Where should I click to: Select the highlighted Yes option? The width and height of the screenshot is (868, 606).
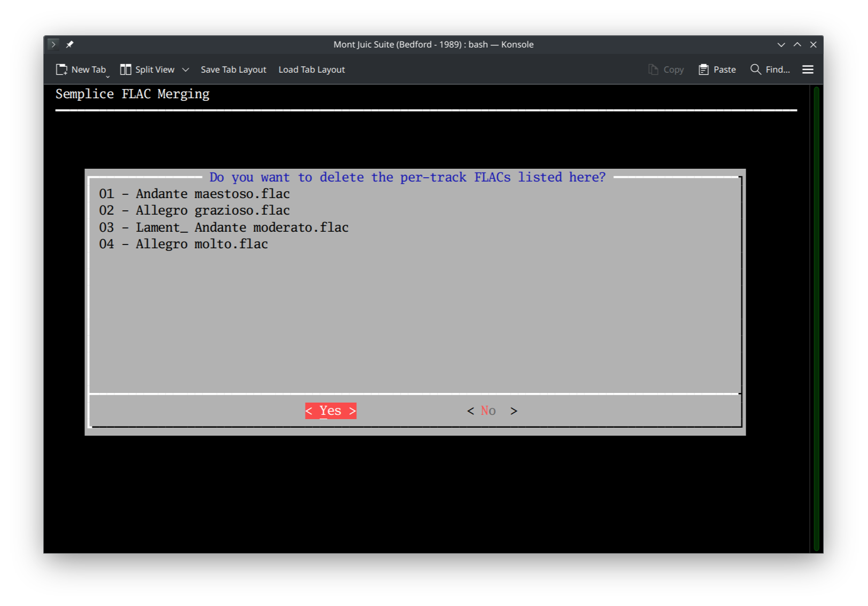coord(330,410)
